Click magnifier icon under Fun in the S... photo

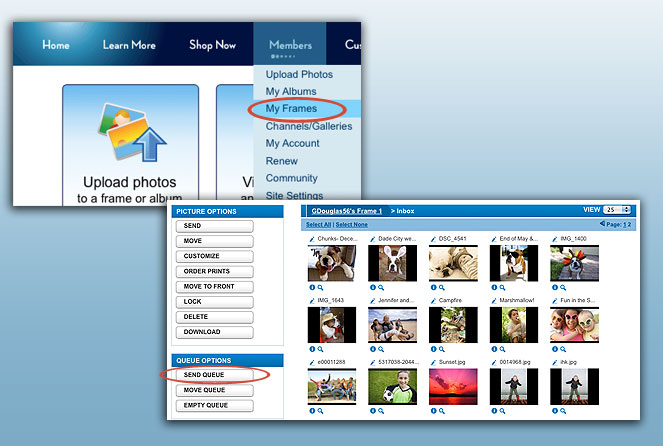click(x=563, y=350)
